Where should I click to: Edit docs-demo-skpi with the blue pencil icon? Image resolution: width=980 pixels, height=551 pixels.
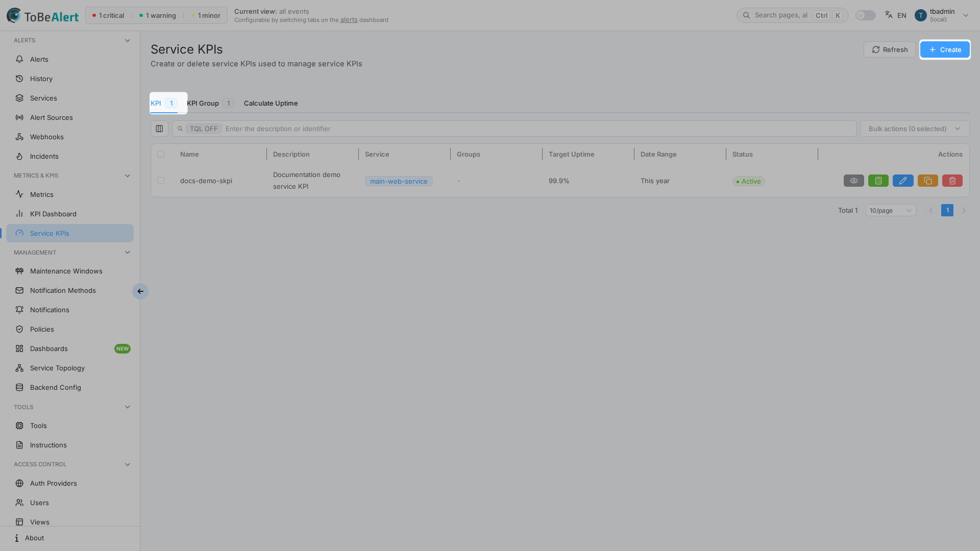pyautogui.click(x=902, y=181)
